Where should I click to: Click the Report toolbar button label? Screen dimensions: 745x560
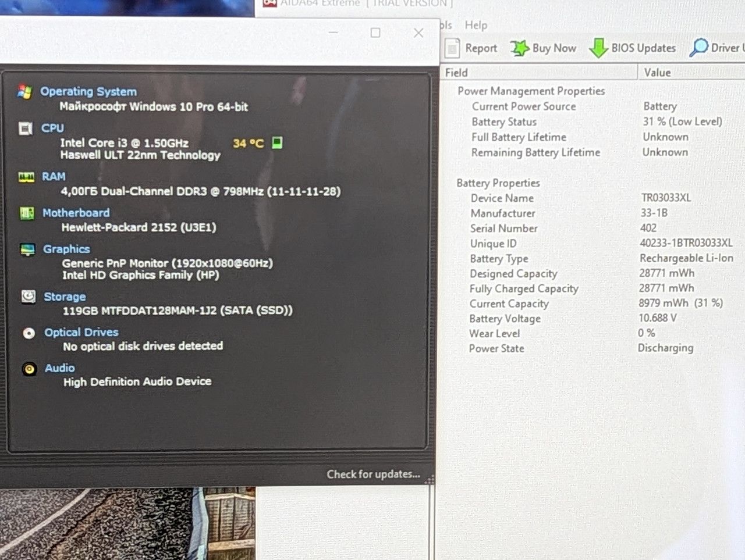[x=481, y=48]
